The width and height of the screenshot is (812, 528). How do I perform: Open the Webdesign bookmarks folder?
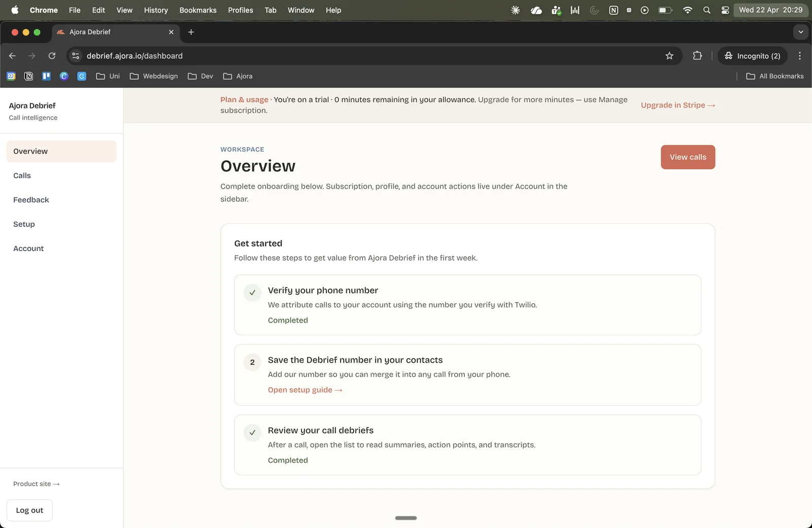(154, 76)
